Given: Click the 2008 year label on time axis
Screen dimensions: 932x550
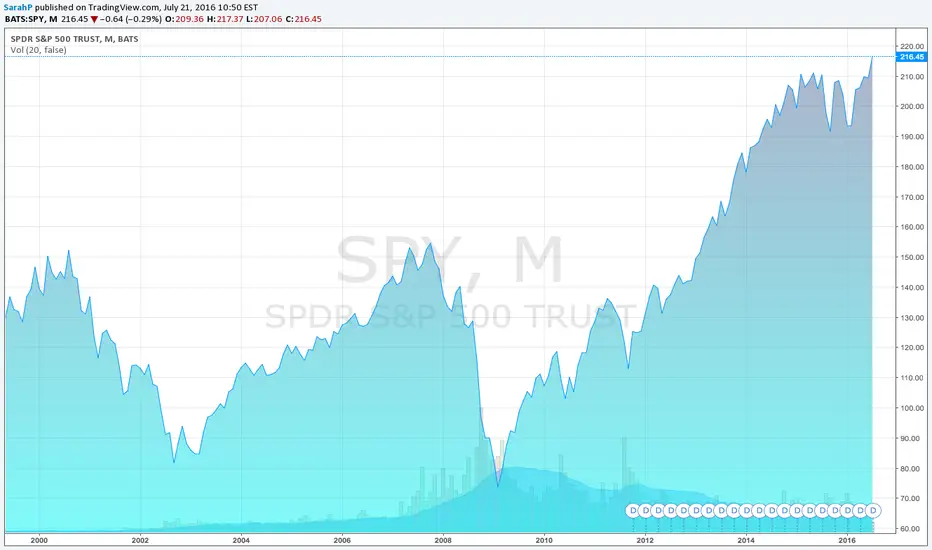Looking at the screenshot, I should coord(443,540).
